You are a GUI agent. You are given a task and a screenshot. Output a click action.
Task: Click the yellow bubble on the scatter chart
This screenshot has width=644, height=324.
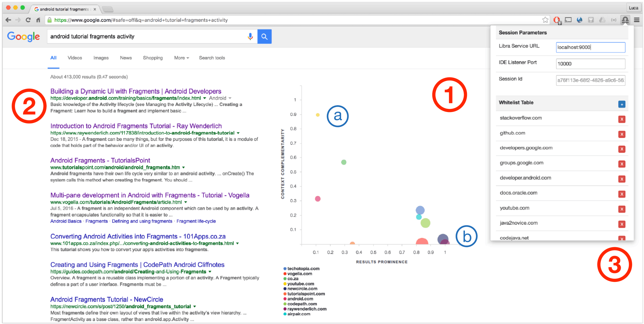(318, 115)
